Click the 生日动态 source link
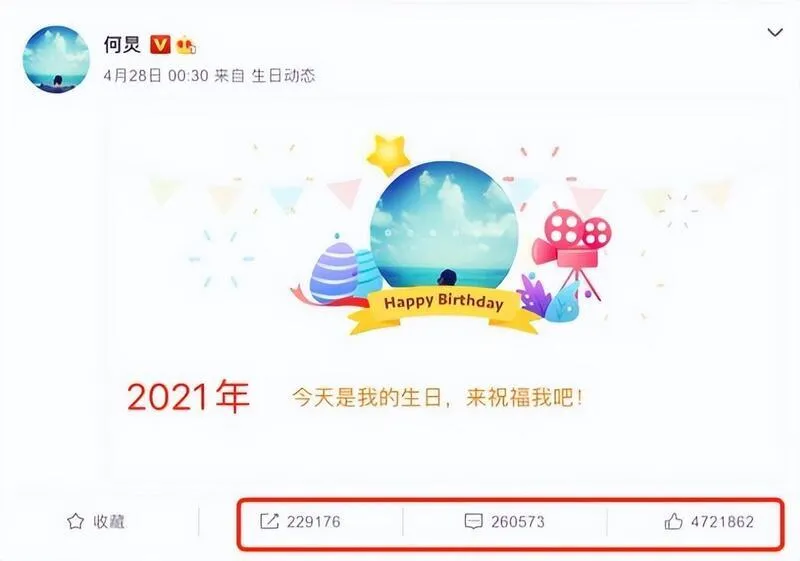Image resolution: width=800 pixels, height=561 pixels. 284,76
